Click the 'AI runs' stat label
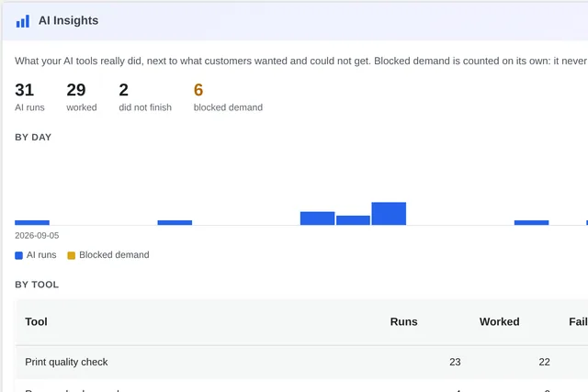Viewport: 588px width, 392px height. (29, 107)
